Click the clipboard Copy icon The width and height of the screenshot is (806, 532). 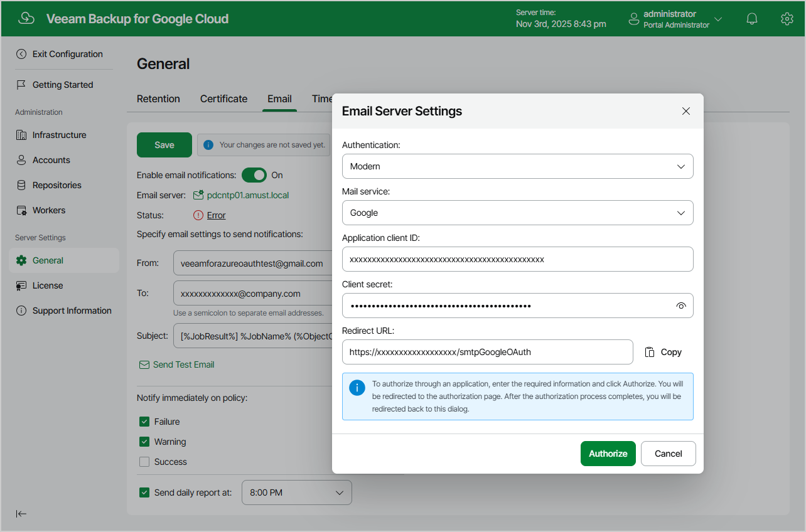pos(650,352)
